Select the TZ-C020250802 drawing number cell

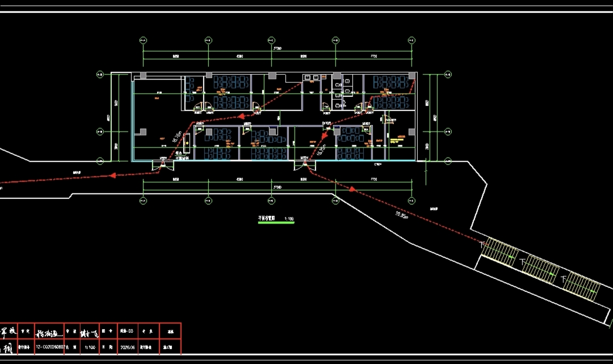pyautogui.click(x=49, y=347)
